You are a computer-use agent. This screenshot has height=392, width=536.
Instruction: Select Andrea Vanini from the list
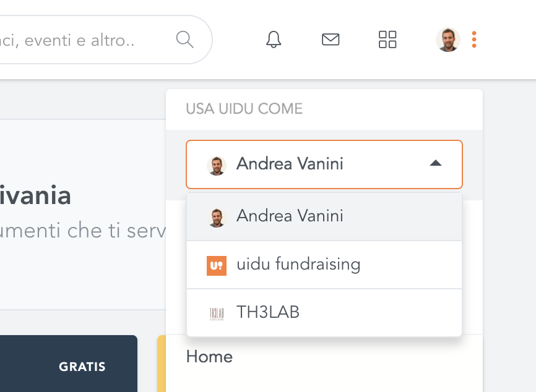click(324, 216)
